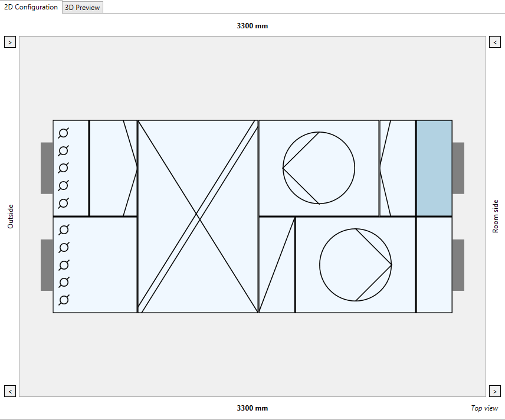The height and width of the screenshot is (420, 505).
Task: Select the empty lower right section
Action: tap(434, 265)
